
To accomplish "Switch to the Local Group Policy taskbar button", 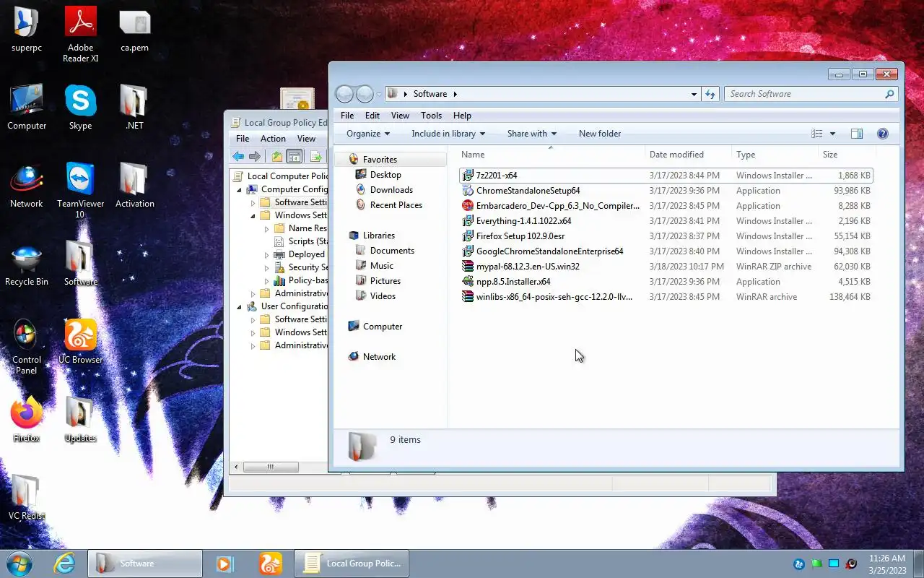I will pos(352,564).
